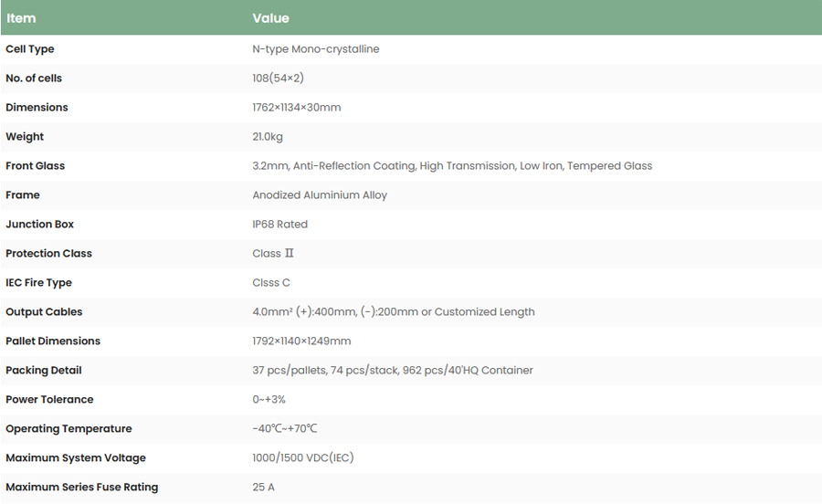Click the "0~+3%" power tolerance value

pos(269,400)
